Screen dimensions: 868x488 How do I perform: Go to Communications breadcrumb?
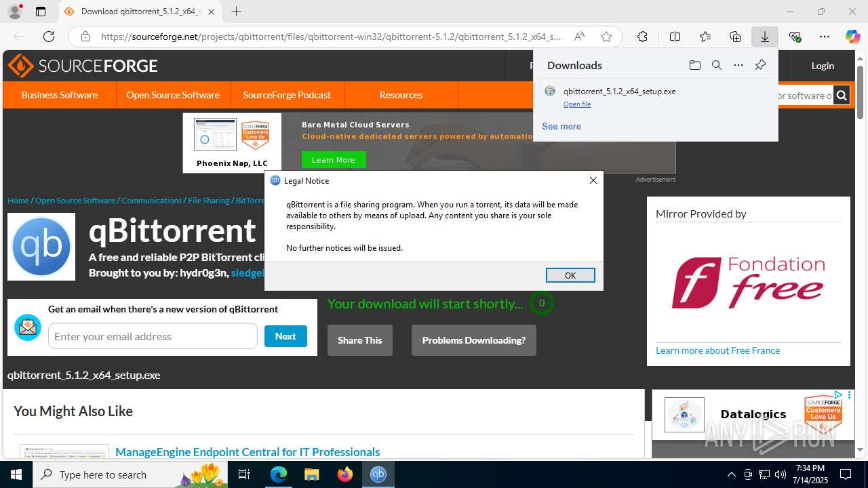[152, 201]
